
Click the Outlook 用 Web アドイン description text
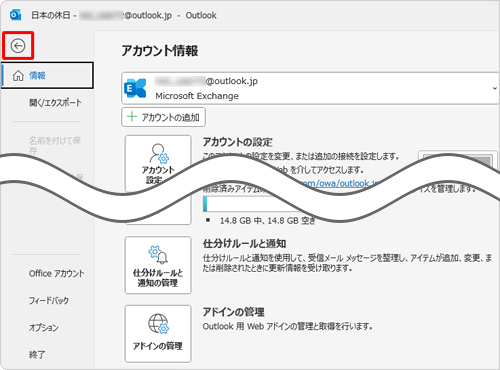coord(287,326)
